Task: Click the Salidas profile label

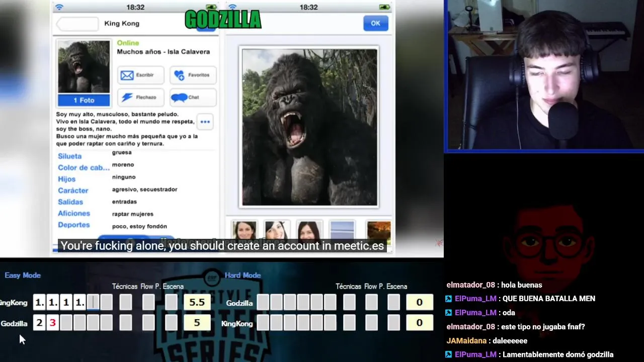Action: [70, 202]
